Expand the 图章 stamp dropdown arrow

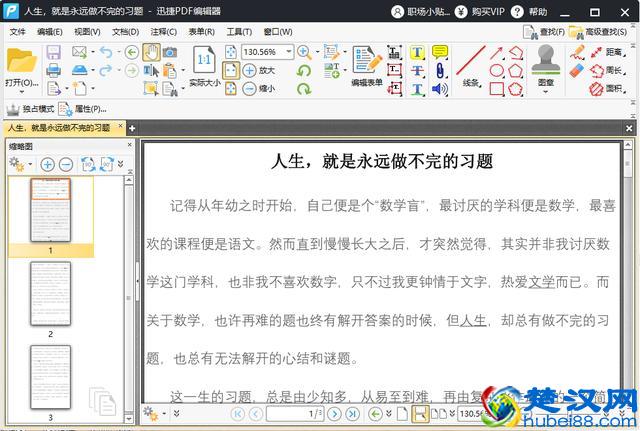pos(545,91)
